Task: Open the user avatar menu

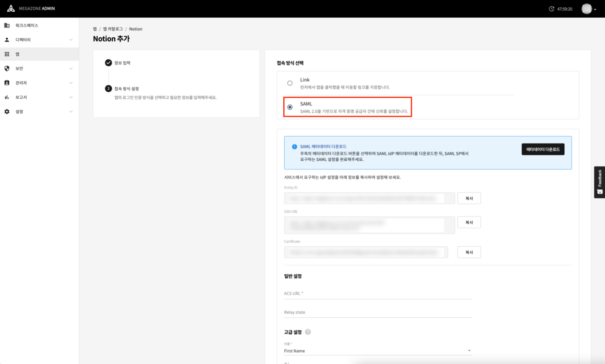Action: (x=586, y=9)
